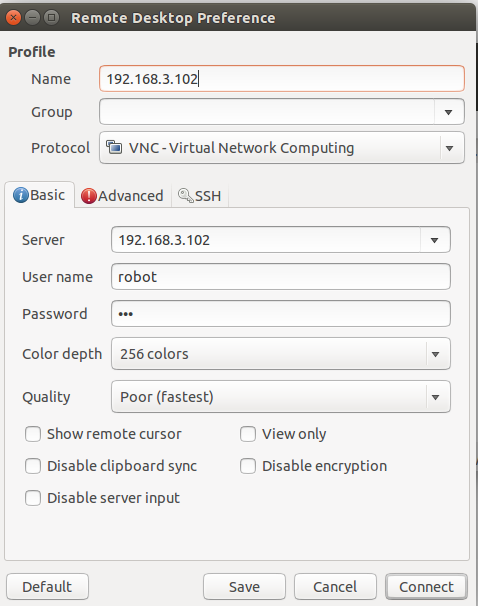Click the Color depth label
478x606 pixels.
point(62,354)
